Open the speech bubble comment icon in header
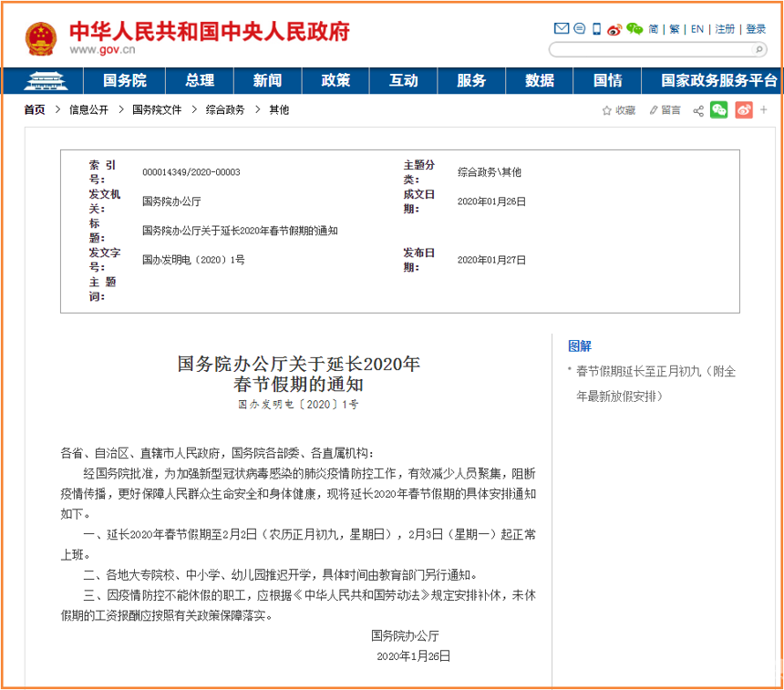 (x=579, y=29)
